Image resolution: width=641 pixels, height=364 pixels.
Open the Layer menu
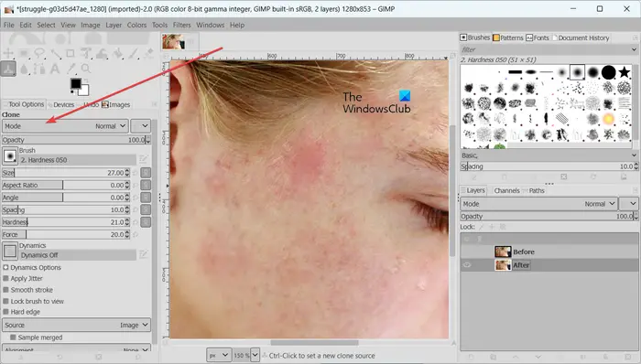[x=114, y=25]
